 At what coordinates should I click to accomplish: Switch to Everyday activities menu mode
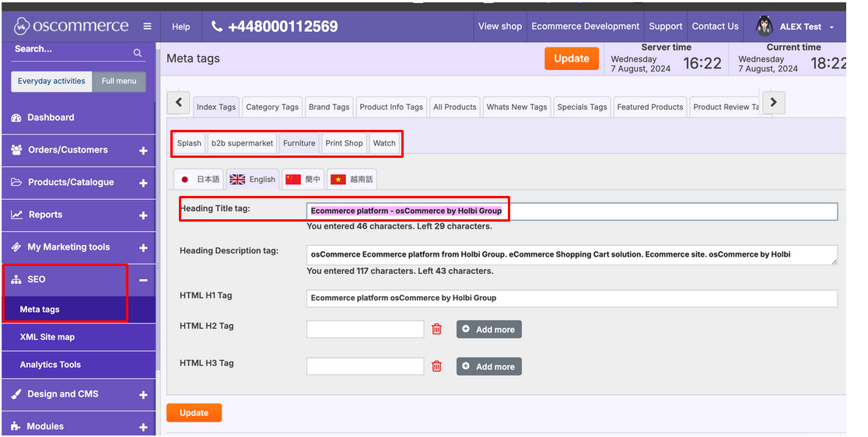(x=51, y=81)
